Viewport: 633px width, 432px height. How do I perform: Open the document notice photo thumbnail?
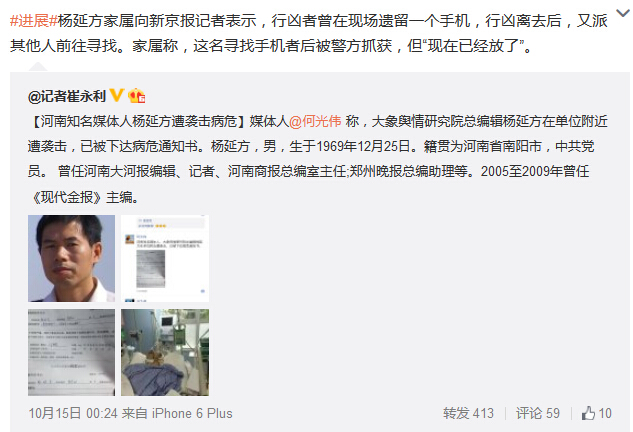click(x=71, y=352)
